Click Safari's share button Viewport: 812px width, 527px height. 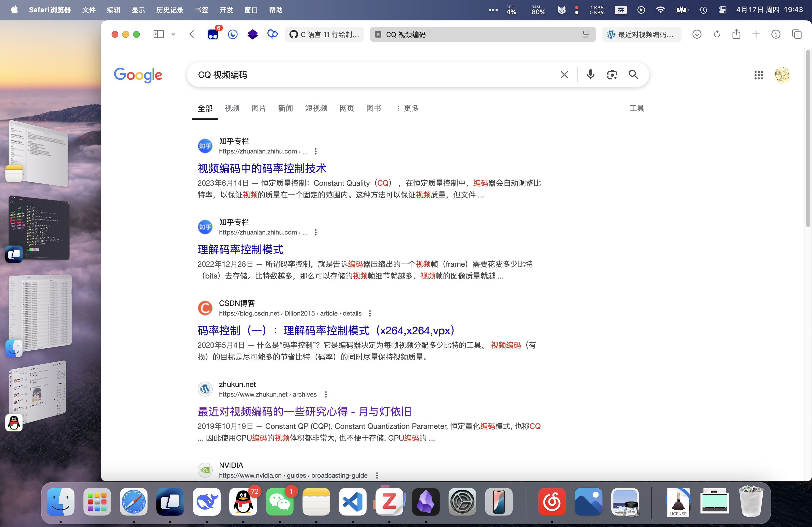(736, 34)
